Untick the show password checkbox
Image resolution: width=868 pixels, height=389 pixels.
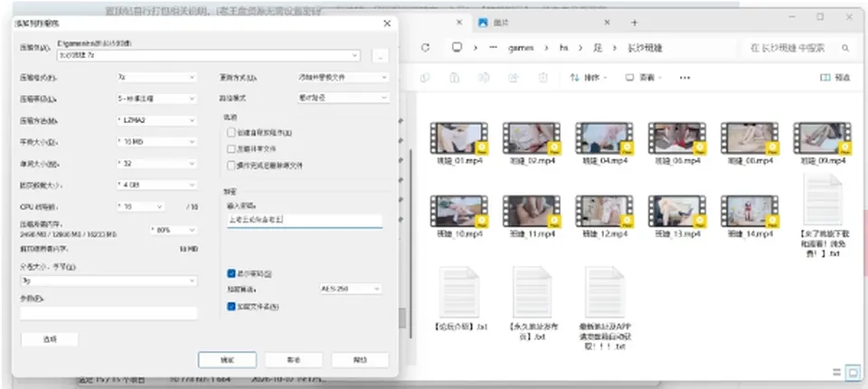(x=231, y=273)
